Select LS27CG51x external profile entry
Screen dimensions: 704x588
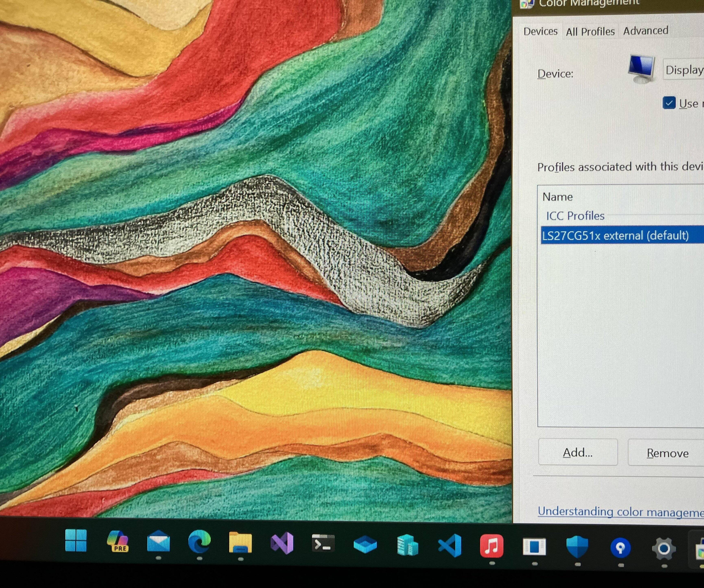[x=615, y=236]
